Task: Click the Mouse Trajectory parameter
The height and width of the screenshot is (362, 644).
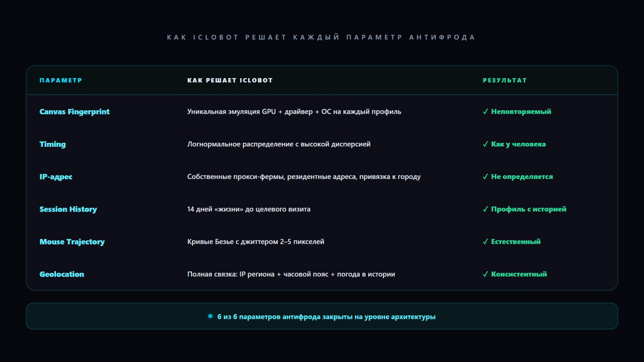Action: click(72, 242)
